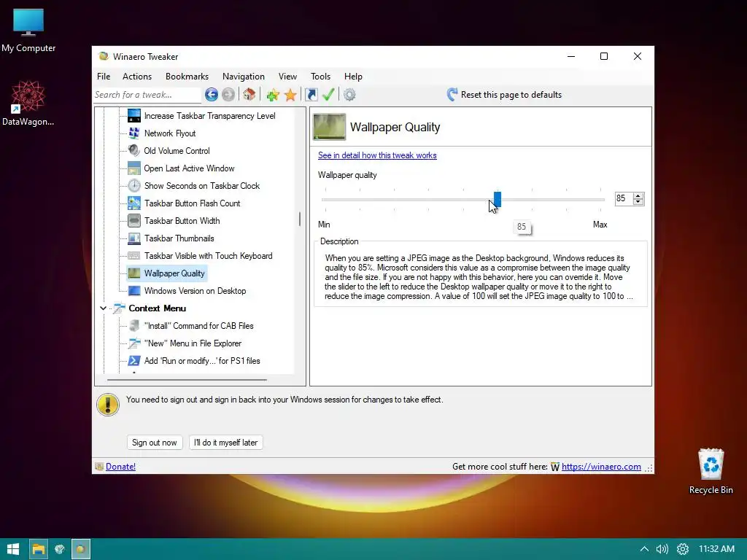Click the Windows Start button
Image resolution: width=747 pixels, height=560 pixels.
(x=13, y=549)
